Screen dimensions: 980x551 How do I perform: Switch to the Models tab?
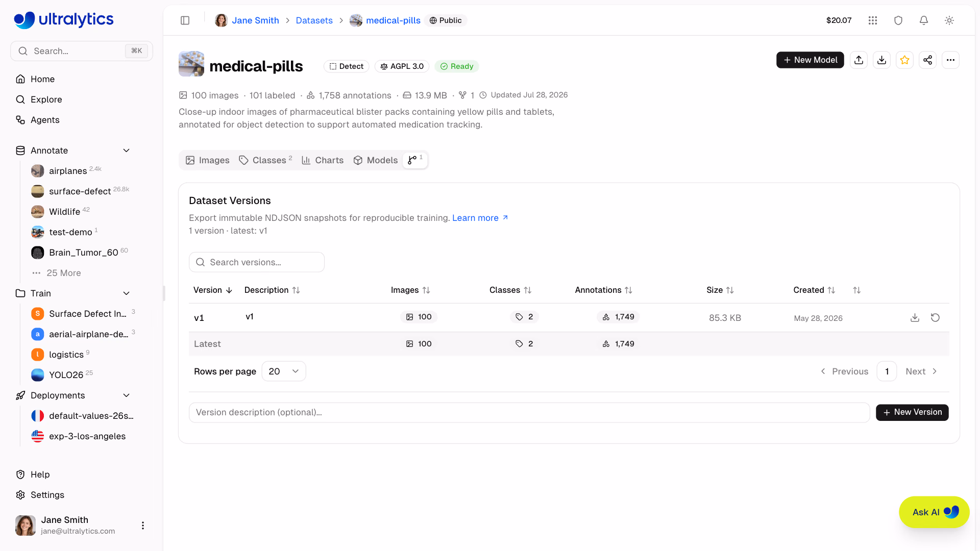(x=376, y=160)
